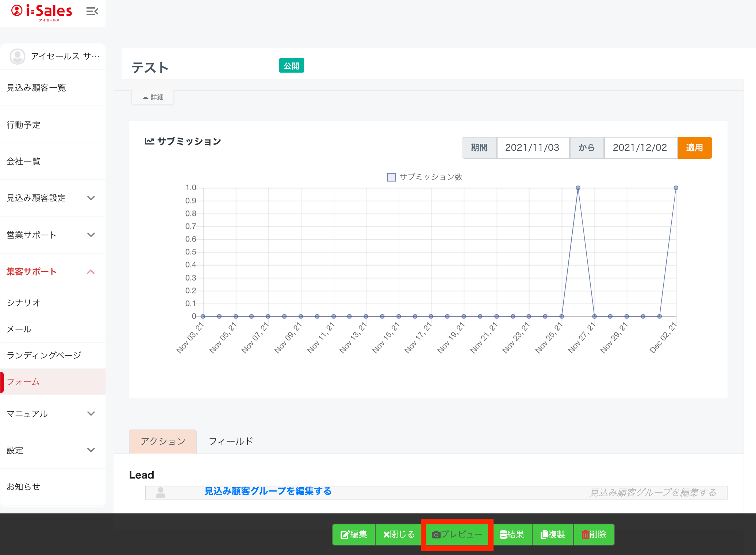Expand 営業サポート sidebar section
The image size is (756, 555).
tap(91, 235)
